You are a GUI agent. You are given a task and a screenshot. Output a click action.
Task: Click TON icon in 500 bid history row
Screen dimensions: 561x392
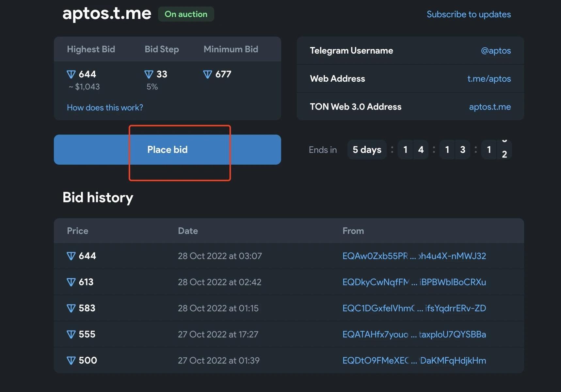[71, 360]
